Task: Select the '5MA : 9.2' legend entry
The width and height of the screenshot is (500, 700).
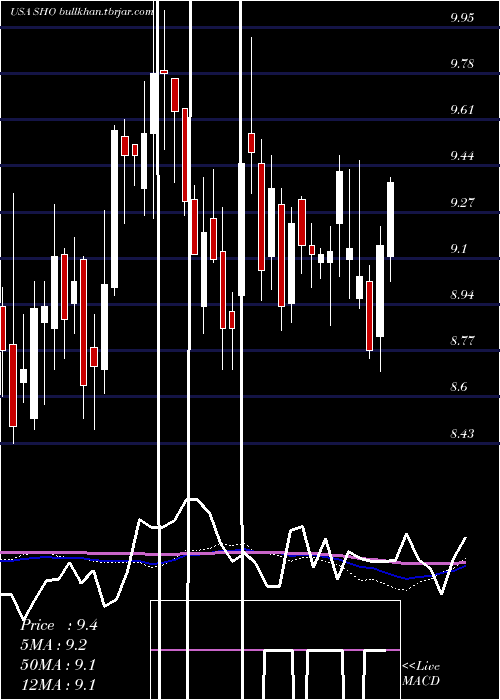Action: 54,645
